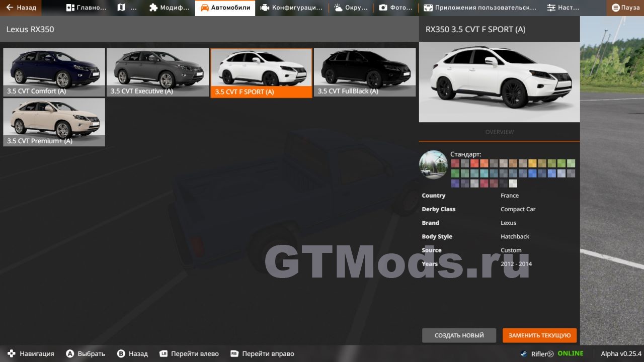Image resolution: width=644 pixels, height=362 pixels.
Task: Click the large white RX350 preview image
Action: click(499, 82)
